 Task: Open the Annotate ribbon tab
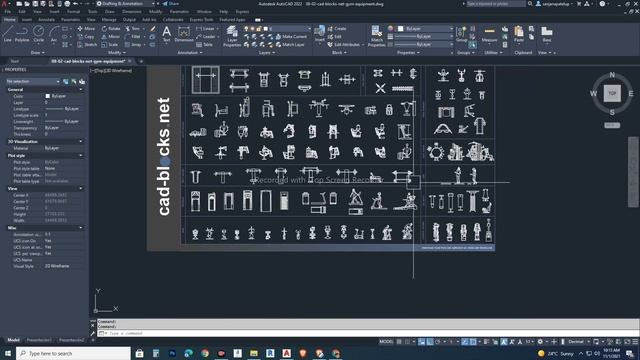(x=46, y=20)
